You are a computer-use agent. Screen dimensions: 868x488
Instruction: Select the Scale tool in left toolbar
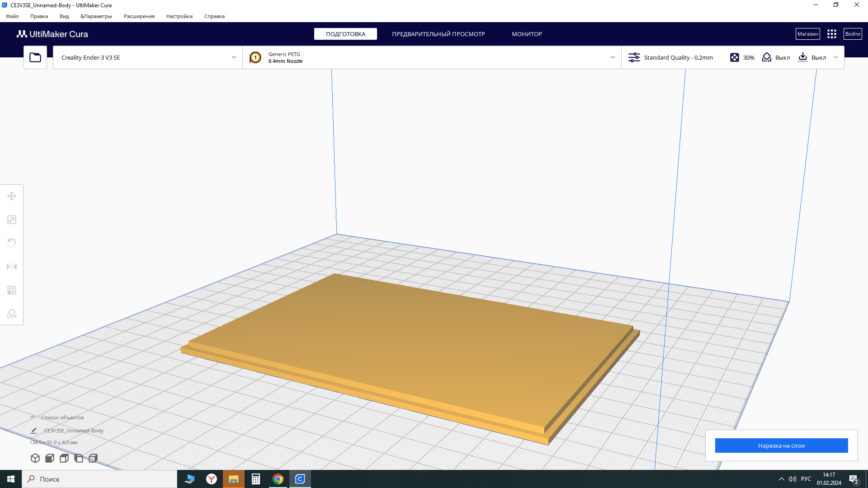pyautogui.click(x=12, y=220)
